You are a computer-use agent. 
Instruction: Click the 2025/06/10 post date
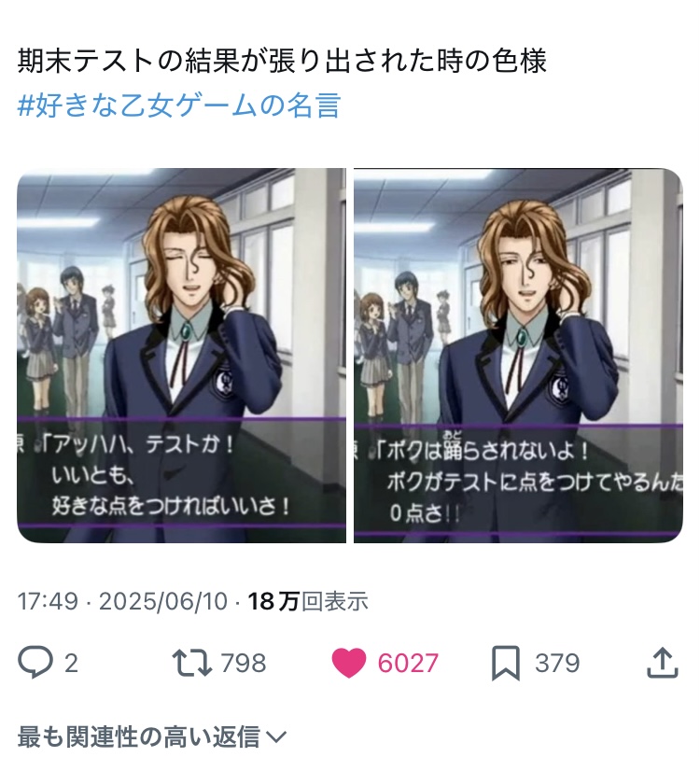pos(162,601)
